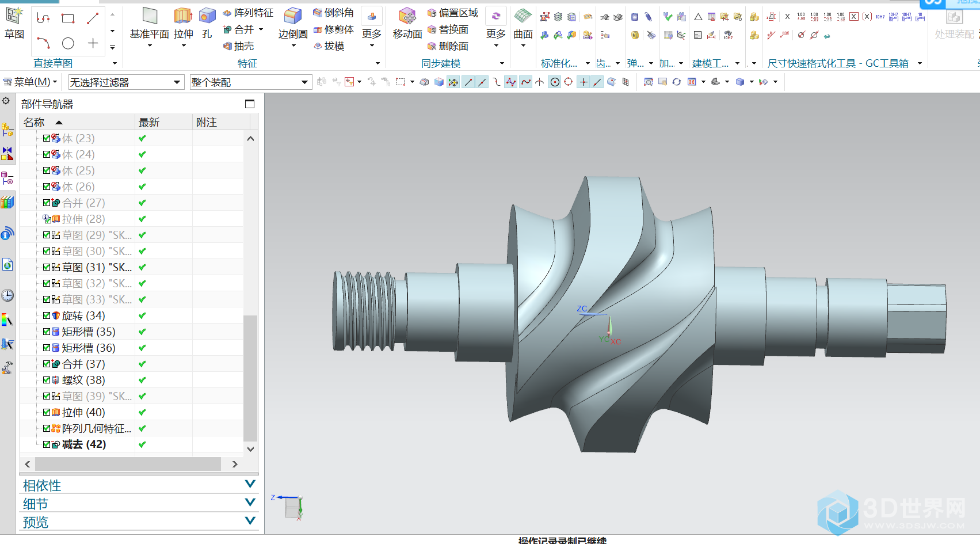Open the reuse library sidebar icon
The width and height of the screenshot is (980, 544).
(x=7, y=202)
